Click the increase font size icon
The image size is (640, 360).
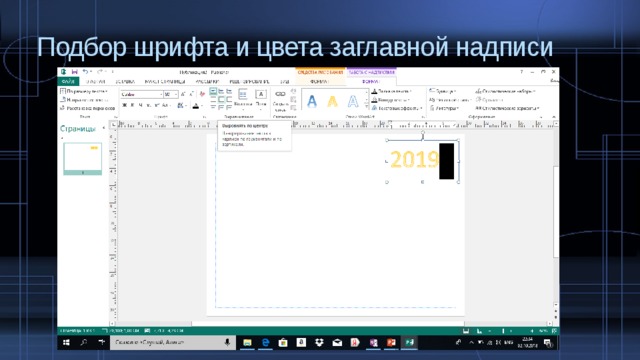183,94
